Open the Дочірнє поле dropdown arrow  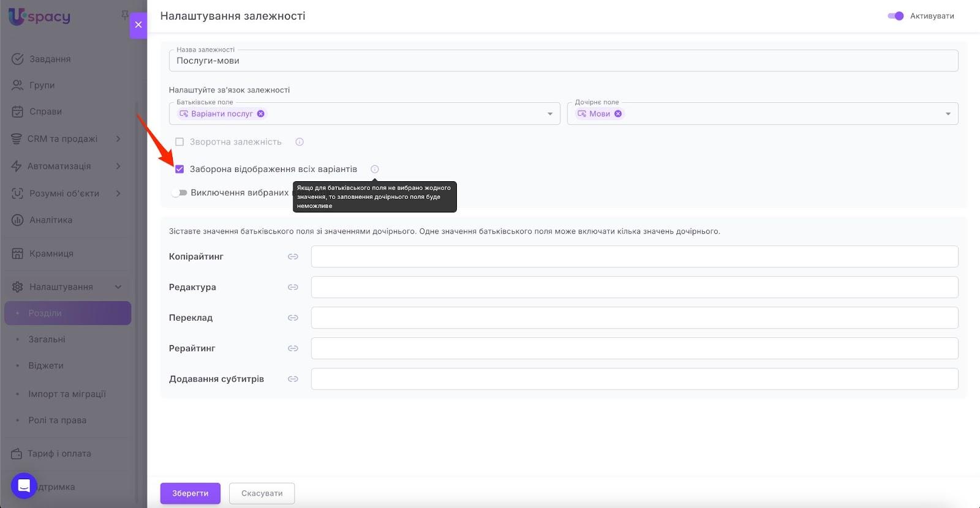click(x=948, y=114)
